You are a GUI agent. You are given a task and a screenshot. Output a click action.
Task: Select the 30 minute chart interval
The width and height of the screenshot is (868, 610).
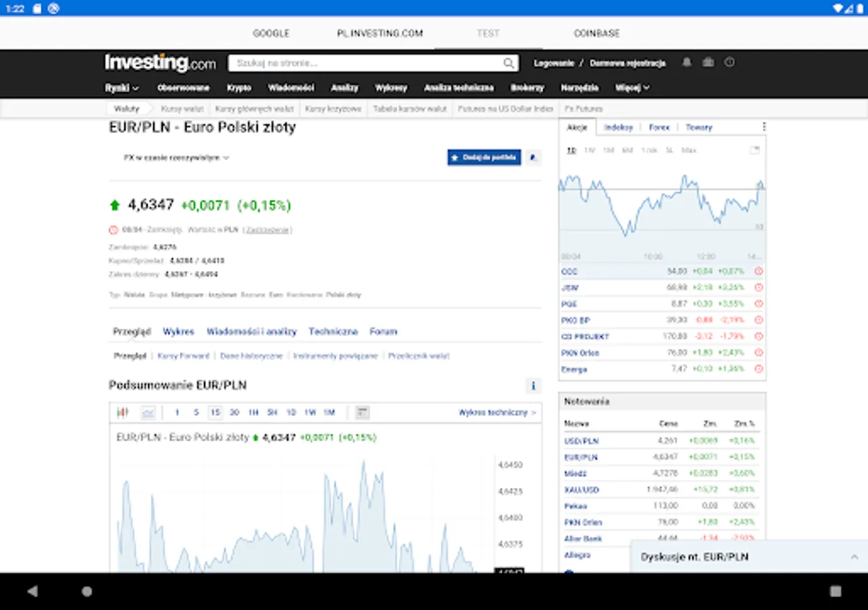pos(234,412)
